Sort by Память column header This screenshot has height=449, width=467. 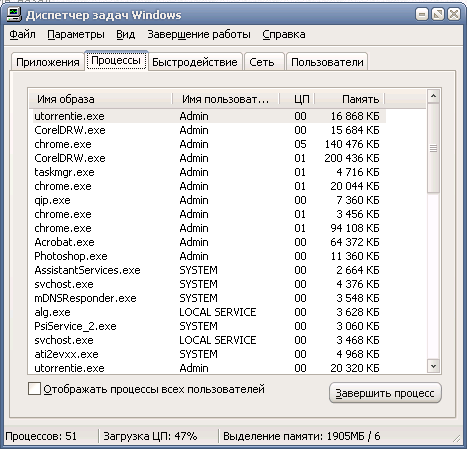[x=349, y=99]
